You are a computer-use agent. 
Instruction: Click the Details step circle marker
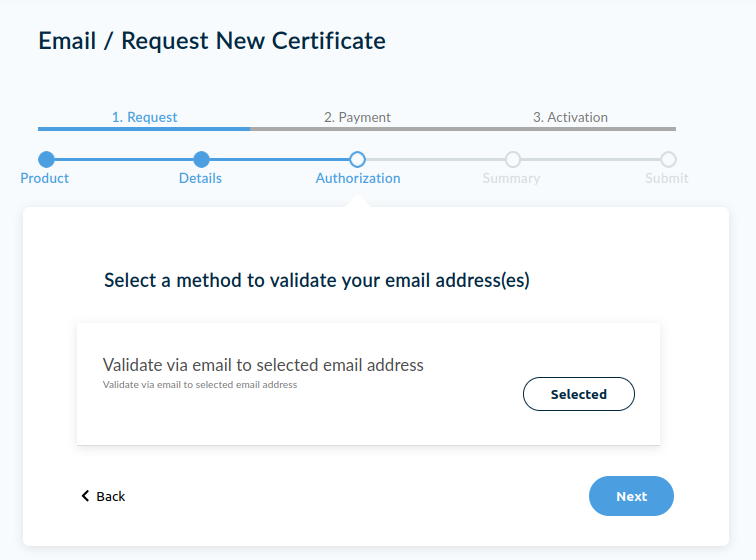tap(201, 159)
